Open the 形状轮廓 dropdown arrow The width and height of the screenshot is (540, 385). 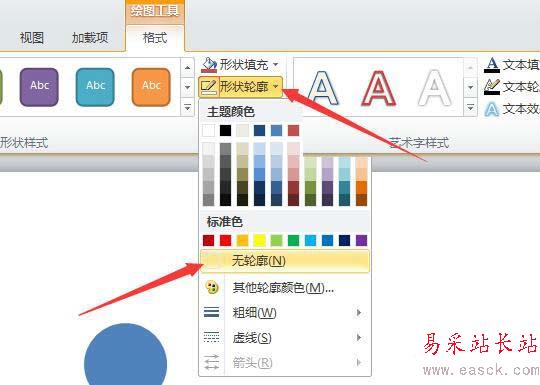click(x=276, y=87)
